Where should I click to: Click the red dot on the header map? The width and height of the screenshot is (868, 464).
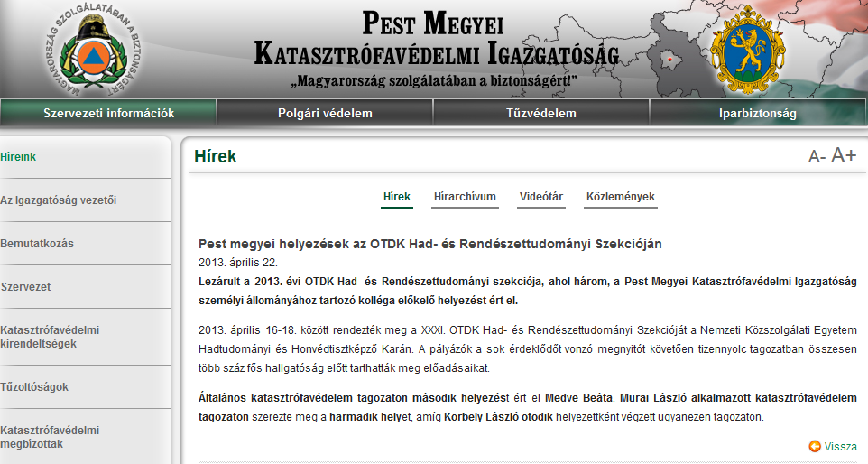click(x=669, y=60)
